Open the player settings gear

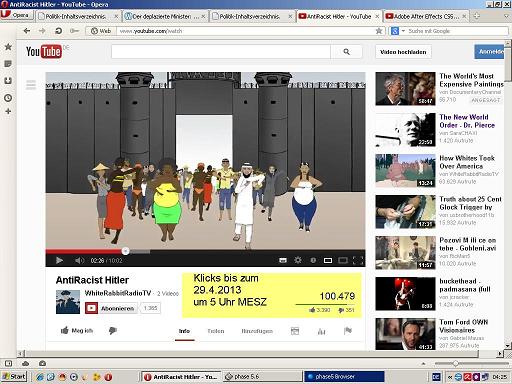tap(298, 260)
